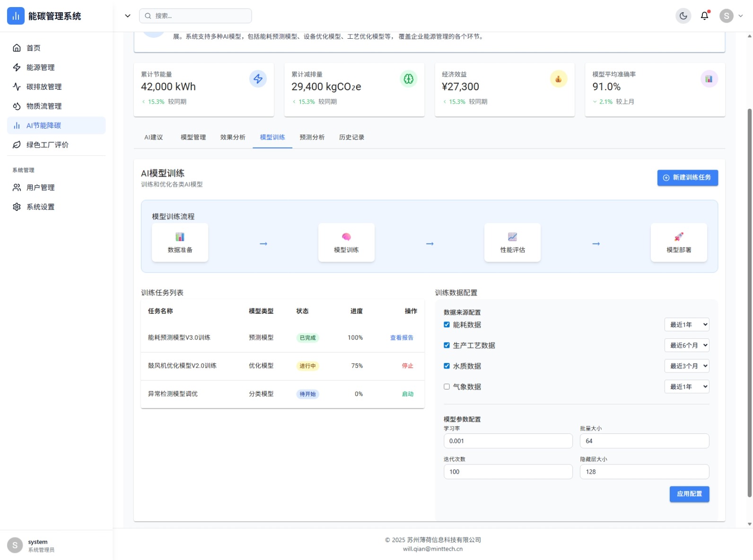Click the 模型训练 brain step icon
Screen dimensions: 753x560
[346, 237]
